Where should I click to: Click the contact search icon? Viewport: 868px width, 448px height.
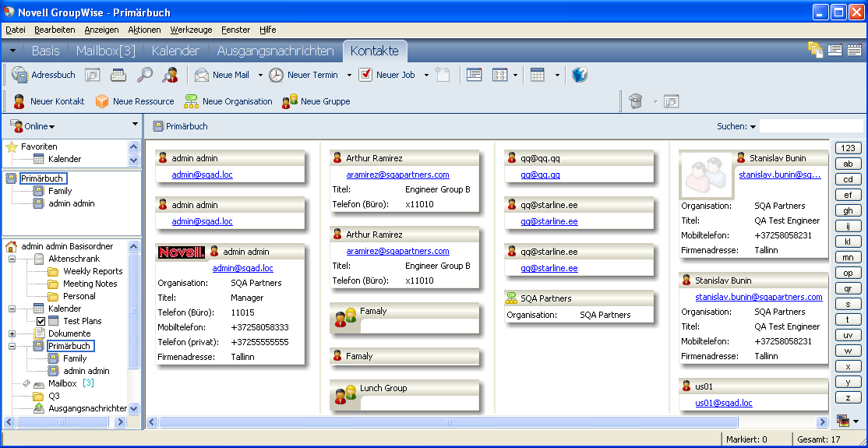(170, 75)
